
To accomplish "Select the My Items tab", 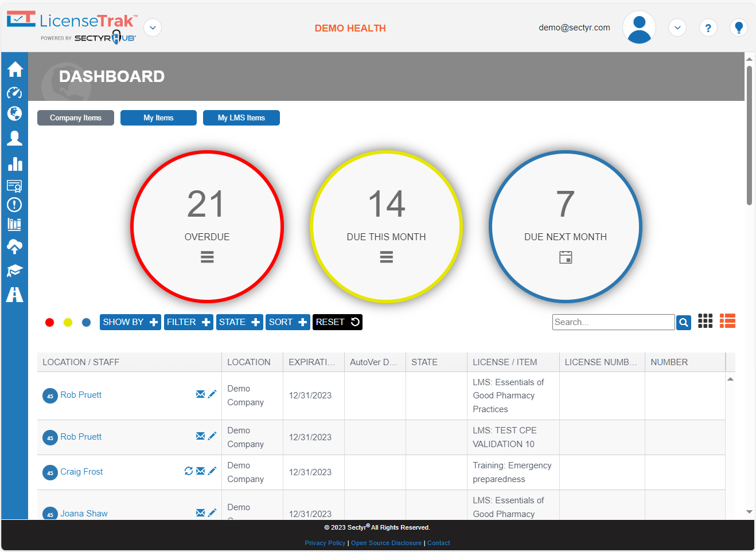I will point(158,118).
